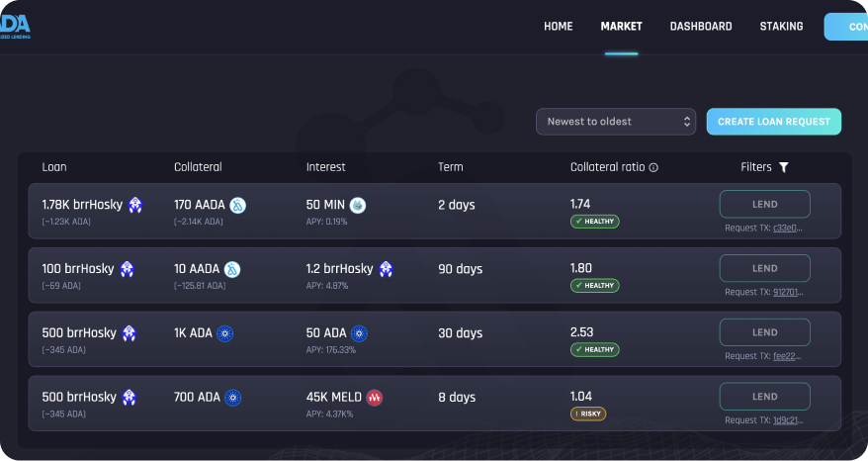The width and height of the screenshot is (868, 461).
Task: Click the AADA token icon beside 170 AADA
Action: click(238, 205)
